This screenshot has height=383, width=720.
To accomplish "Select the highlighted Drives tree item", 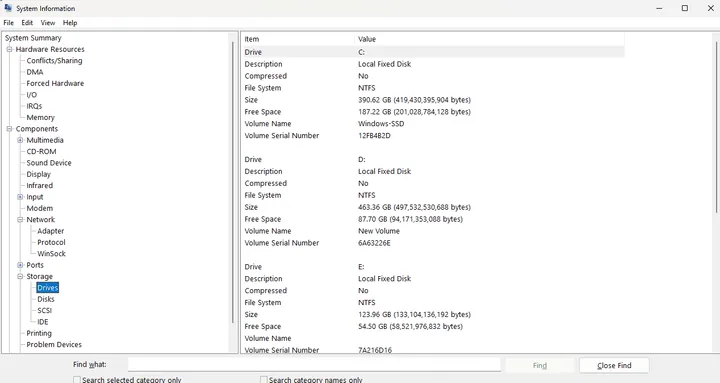I will click(x=48, y=288).
